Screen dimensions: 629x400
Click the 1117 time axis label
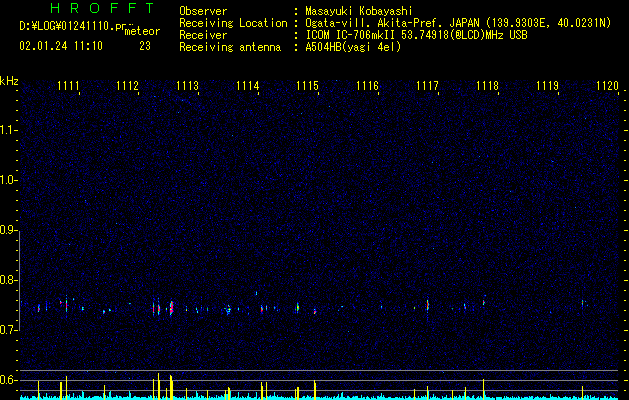(427, 86)
